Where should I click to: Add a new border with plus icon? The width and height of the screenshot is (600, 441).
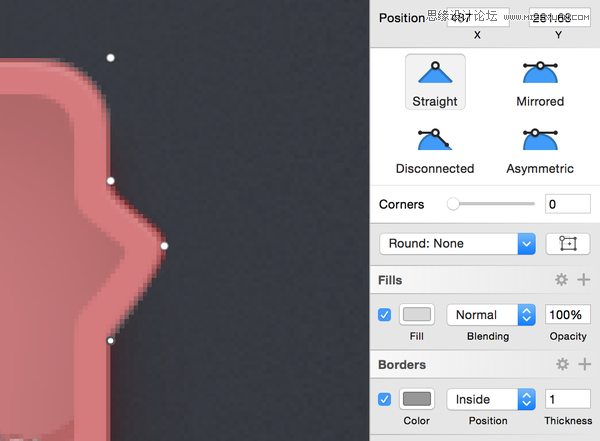584,364
